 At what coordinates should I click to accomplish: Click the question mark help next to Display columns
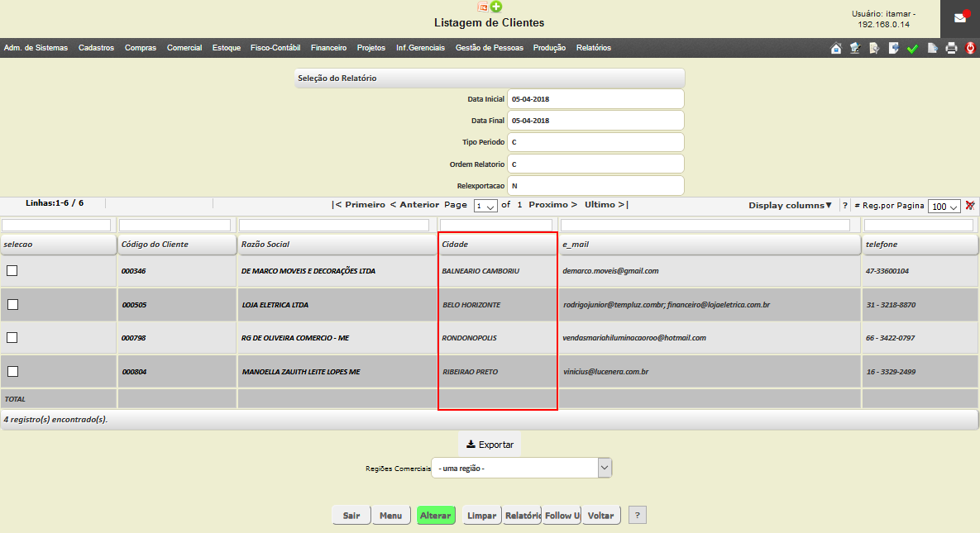[845, 206]
